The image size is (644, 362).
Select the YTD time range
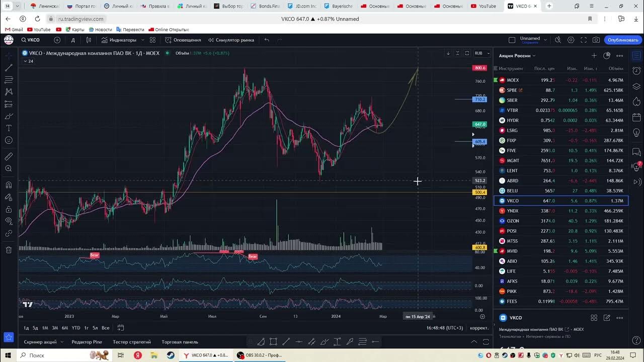click(x=76, y=328)
